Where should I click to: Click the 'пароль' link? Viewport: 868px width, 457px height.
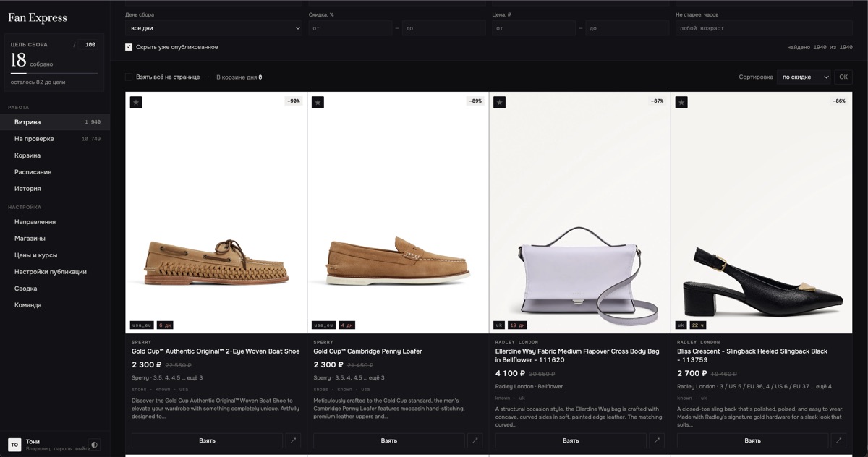point(63,449)
